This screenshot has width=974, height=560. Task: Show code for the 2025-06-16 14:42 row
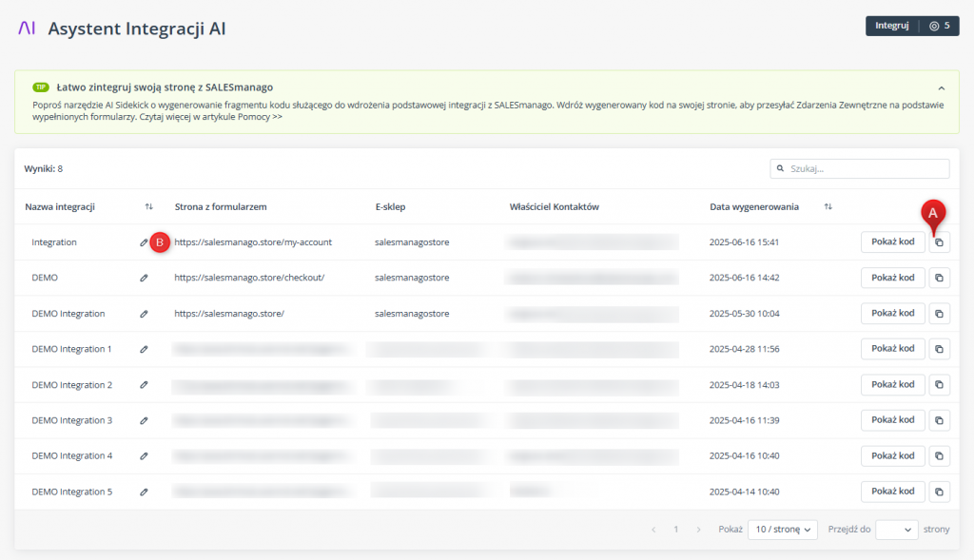pos(892,278)
